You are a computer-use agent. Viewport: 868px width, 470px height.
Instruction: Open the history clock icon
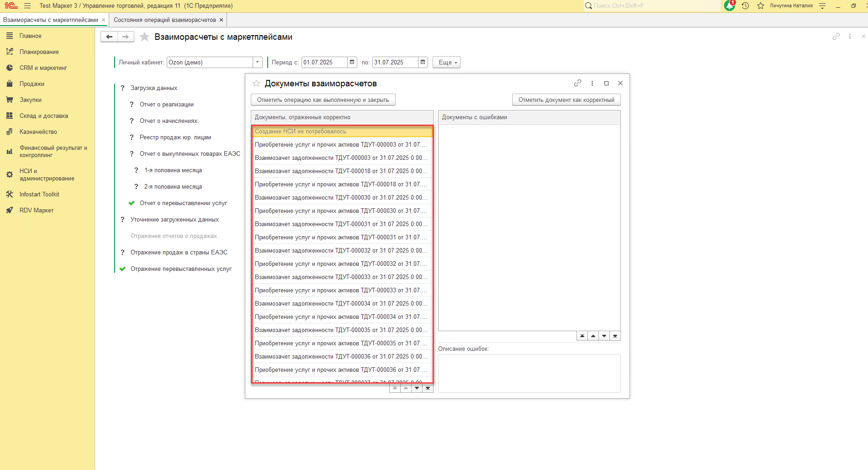[745, 6]
